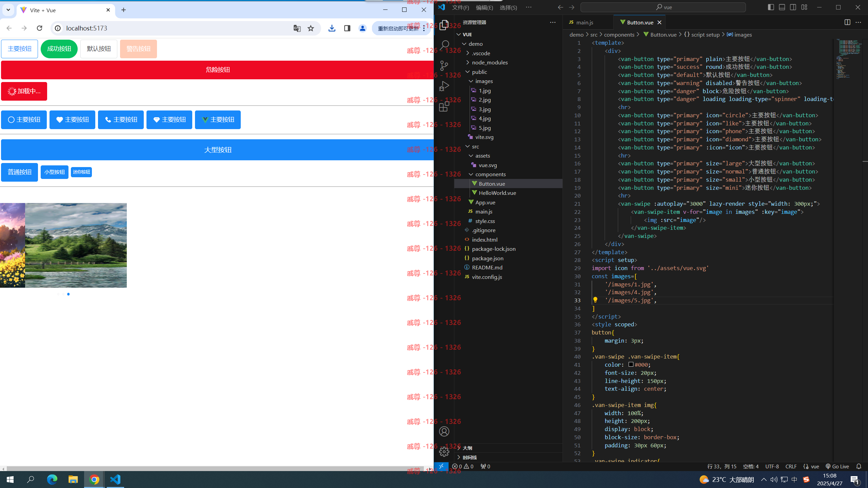Image resolution: width=868 pixels, height=488 pixels.
Task: Toggle primary side bar layout icon
Action: click(771, 7)
